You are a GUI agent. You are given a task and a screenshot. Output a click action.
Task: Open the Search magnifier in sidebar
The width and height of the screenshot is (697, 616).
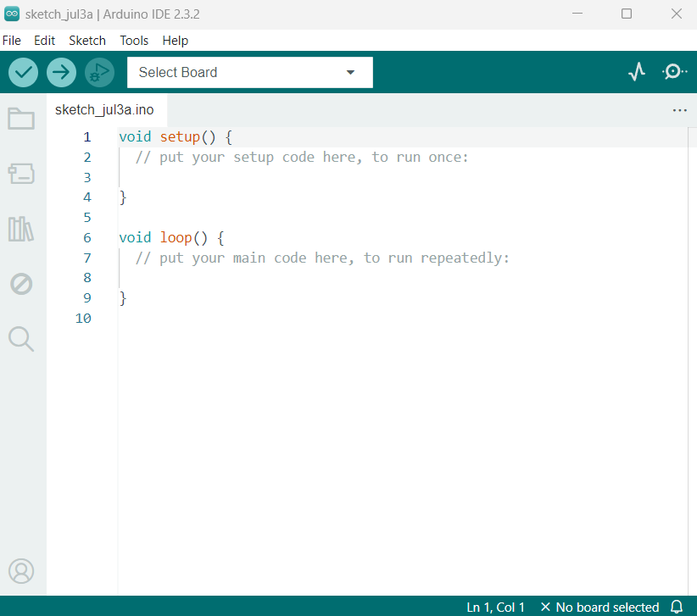click(21, 339)
